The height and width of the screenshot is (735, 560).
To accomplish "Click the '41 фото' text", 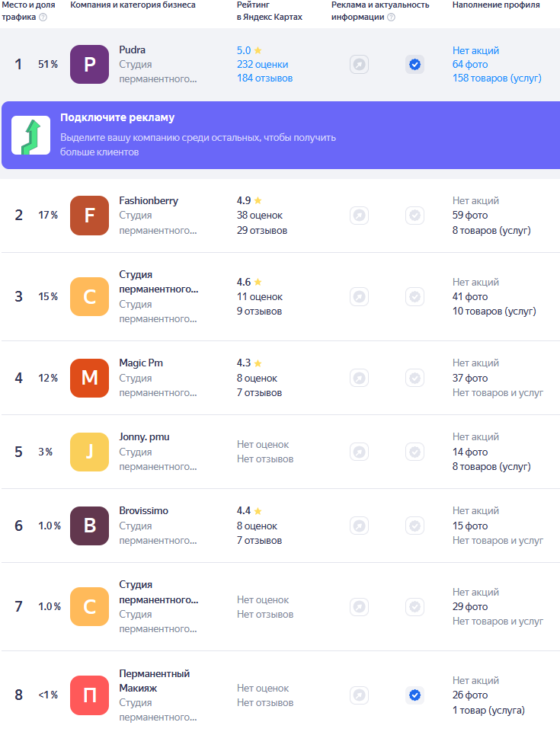I will point(470,297).
